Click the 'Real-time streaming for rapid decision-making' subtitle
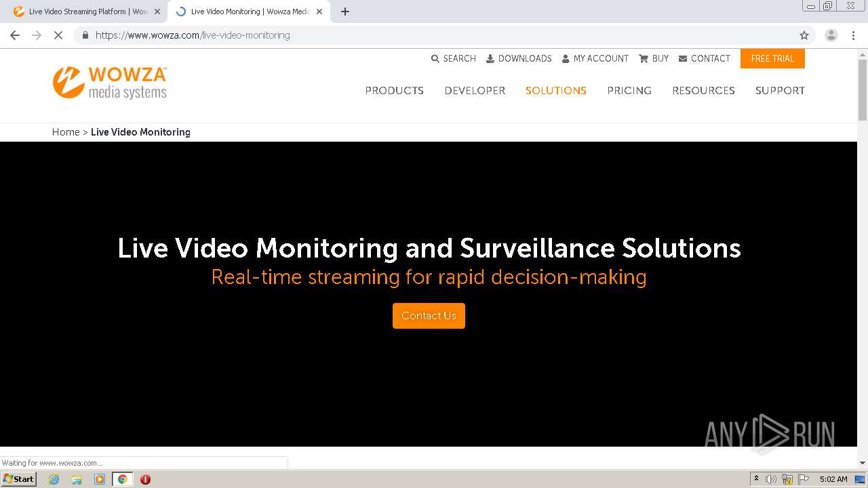 [x=429, y=277]
